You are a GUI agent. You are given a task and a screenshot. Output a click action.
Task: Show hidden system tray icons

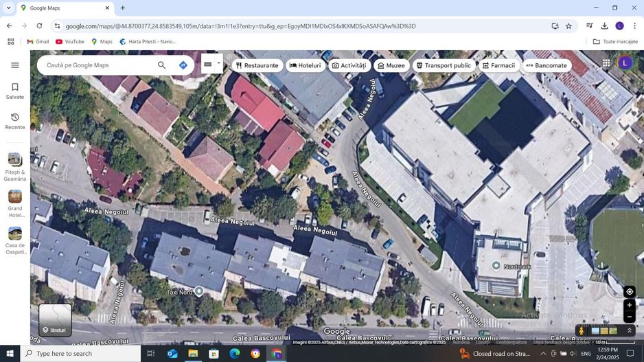pyautogui.click(x=543, y=353)
